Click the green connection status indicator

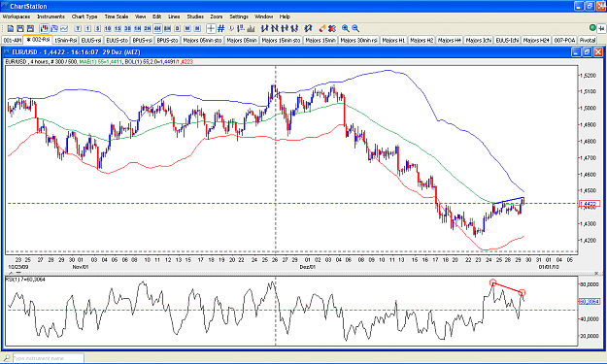[592, 28]
